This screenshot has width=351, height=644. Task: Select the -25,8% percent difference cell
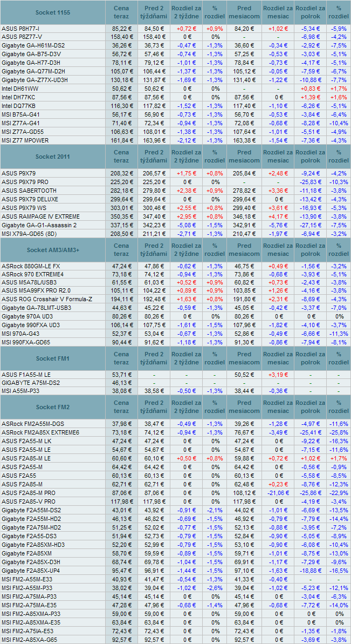click(x=339, y=432)
